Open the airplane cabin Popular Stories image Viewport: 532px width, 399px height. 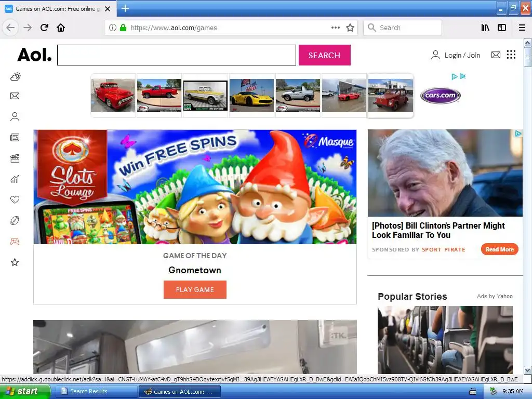(x=445, y=340)
